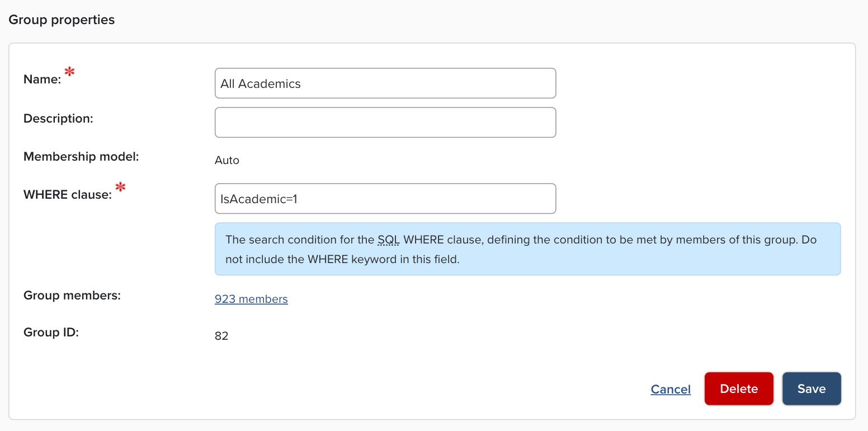
Task: Click the "Group ID:" label
Action: coord(51,332)
